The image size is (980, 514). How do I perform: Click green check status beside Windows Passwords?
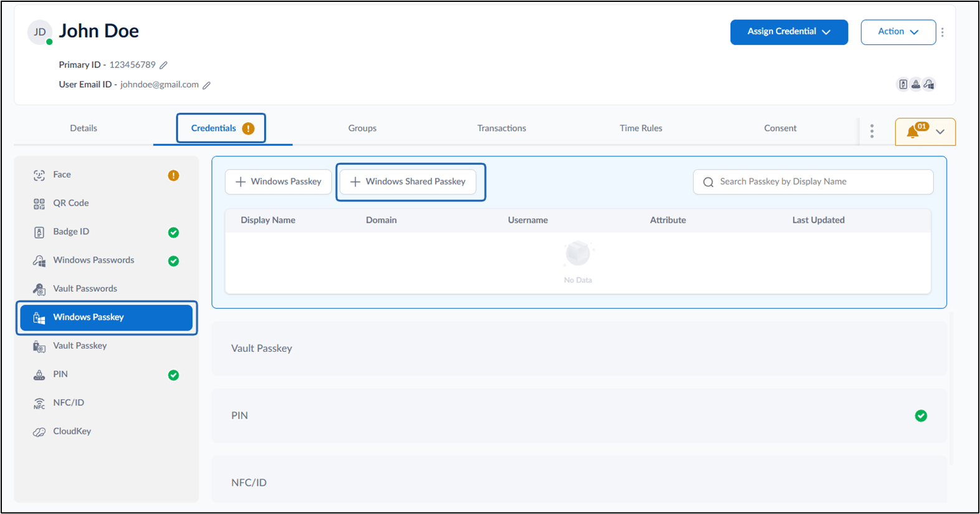click(173, 261)
